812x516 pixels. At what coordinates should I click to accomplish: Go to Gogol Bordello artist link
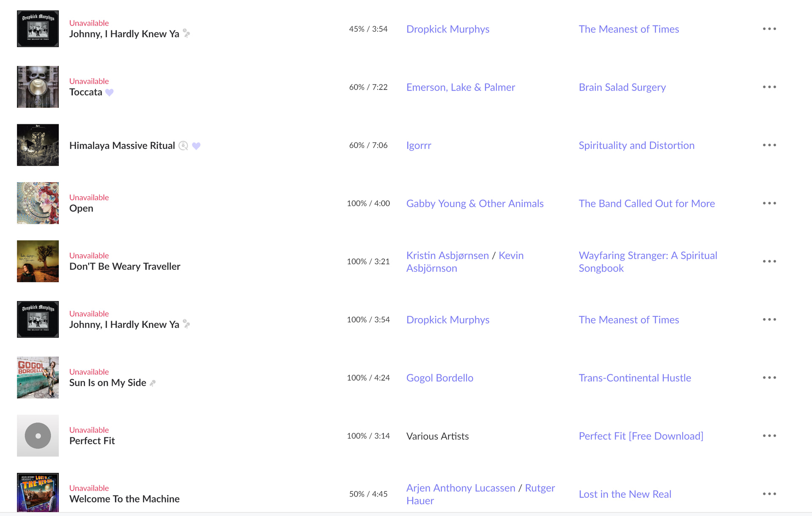point(440,378)
